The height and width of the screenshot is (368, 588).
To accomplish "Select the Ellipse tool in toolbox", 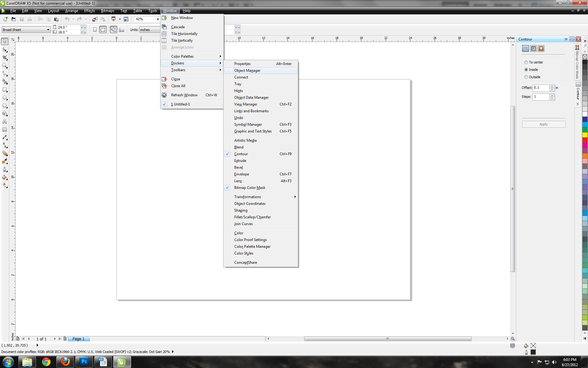I will pos(5,98).
